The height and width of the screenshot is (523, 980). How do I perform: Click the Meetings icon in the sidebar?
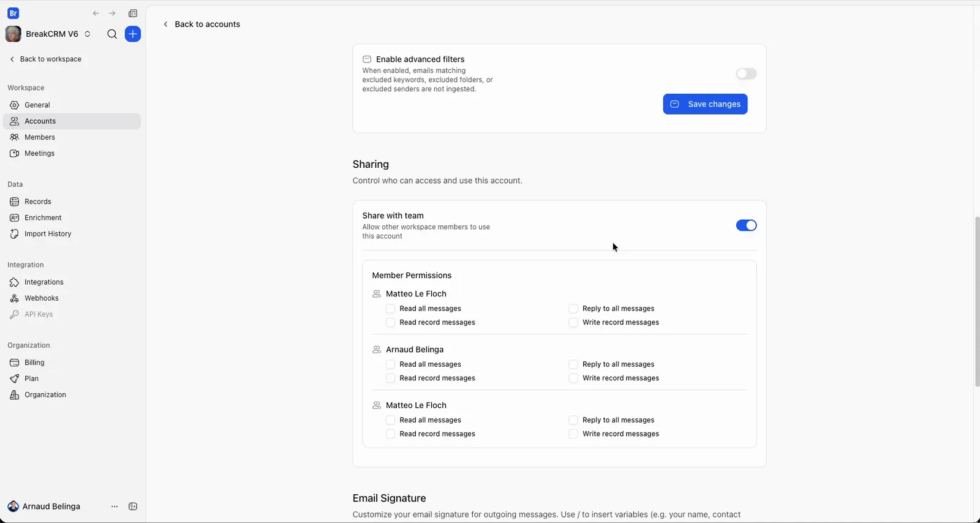[14, 153]
